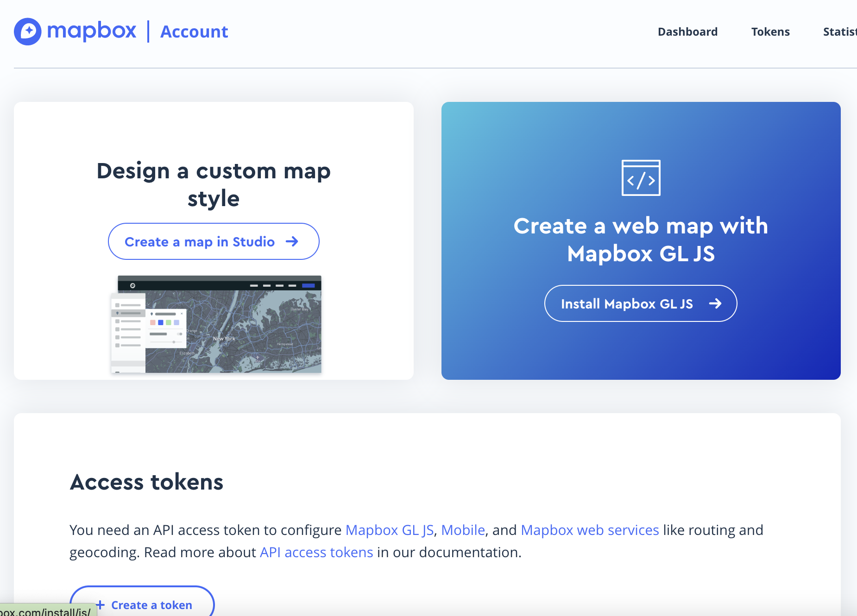The height and width of the screenshot is (616, 857).
Task: Follow the Mobile text link
Action: coord(463,530)
